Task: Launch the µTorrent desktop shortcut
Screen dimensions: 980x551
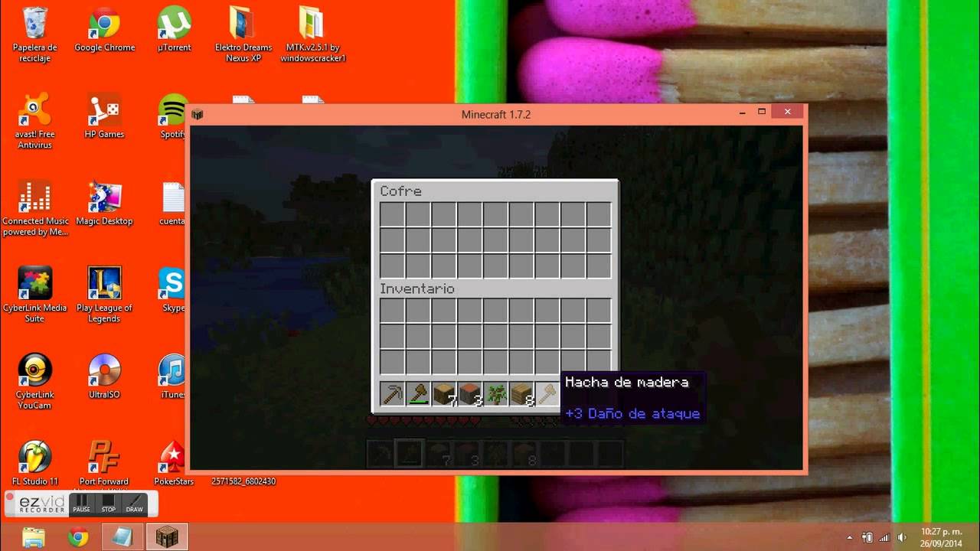Action: [x=174, y=30]
